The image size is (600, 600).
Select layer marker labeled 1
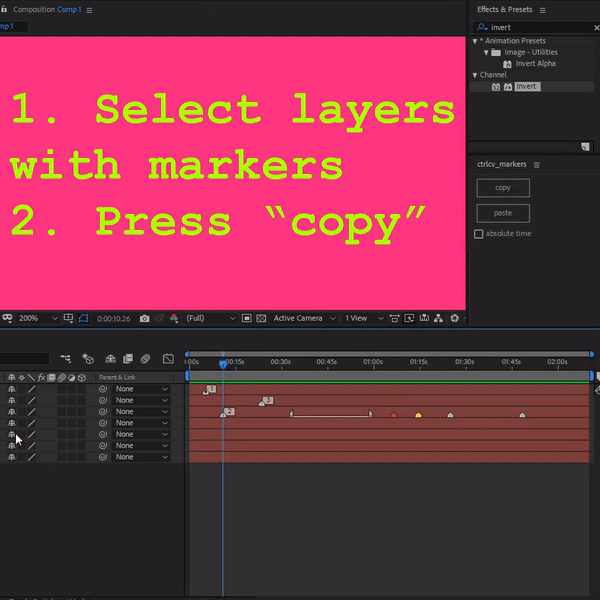pyautogui.click(x=209, y=390)
